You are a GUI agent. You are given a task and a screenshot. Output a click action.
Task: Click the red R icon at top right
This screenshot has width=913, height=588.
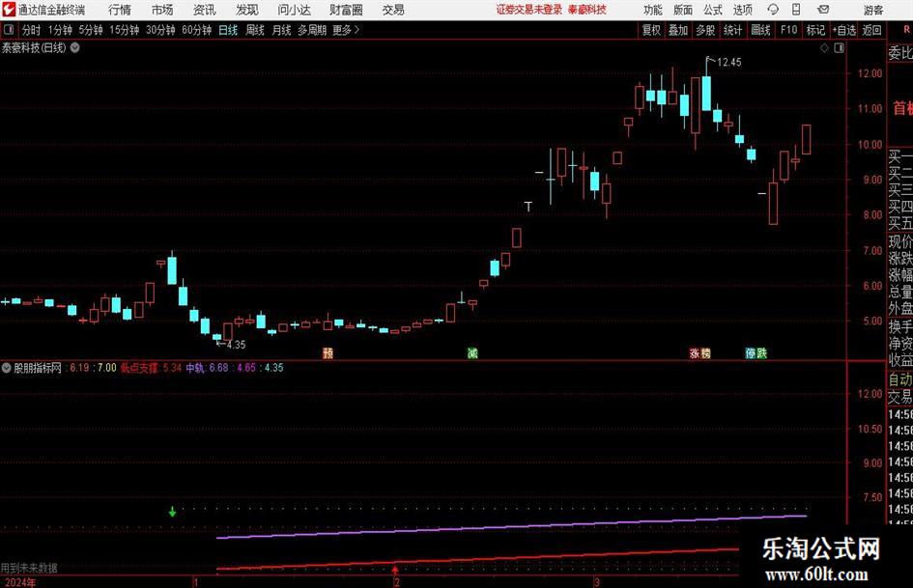906,30
